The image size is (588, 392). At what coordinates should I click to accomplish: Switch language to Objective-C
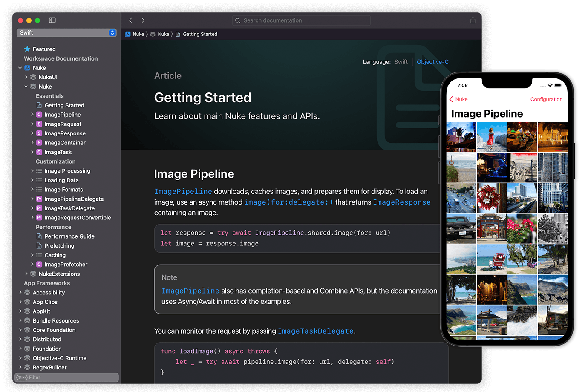pyautogui.click(x=432, y=62)
